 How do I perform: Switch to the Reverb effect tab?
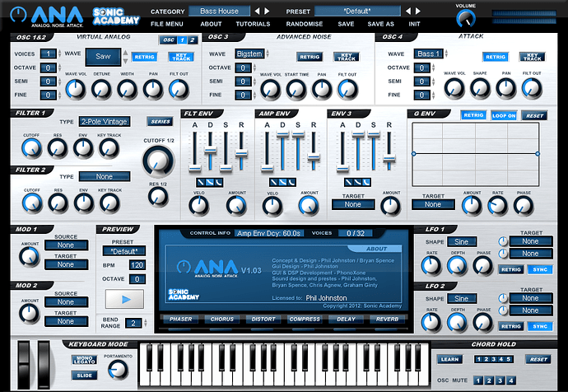387,320
